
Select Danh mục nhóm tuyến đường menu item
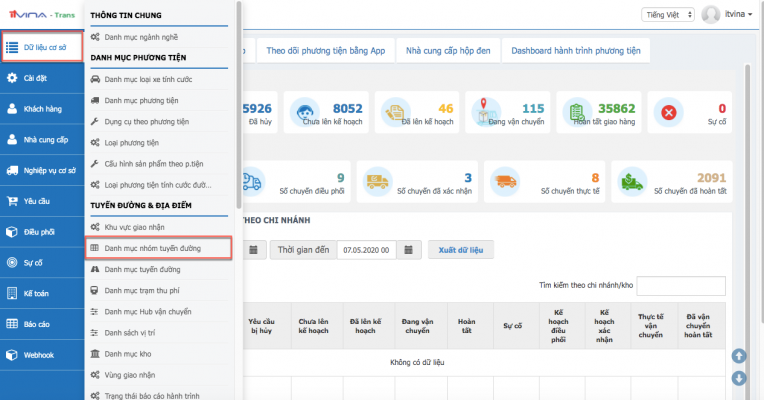[x=158, y=249]
